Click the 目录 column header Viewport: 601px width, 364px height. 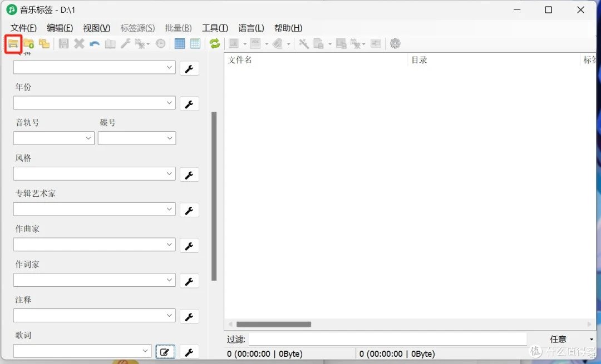point(419,60)
